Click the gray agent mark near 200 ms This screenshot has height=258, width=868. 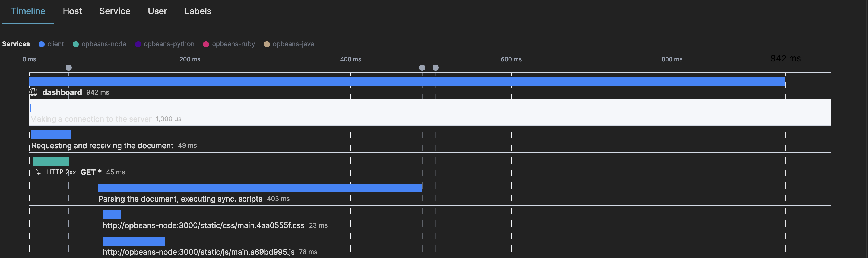[69, 67]
